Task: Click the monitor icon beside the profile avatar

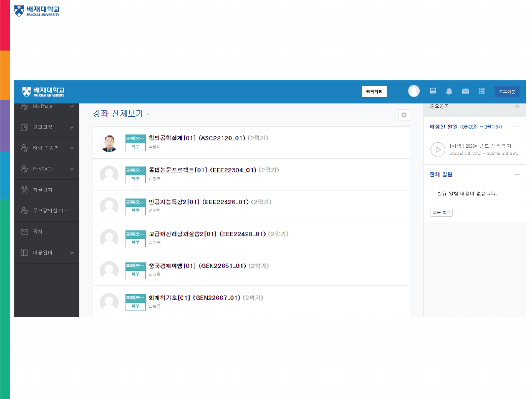Action: tap(433, 91)
